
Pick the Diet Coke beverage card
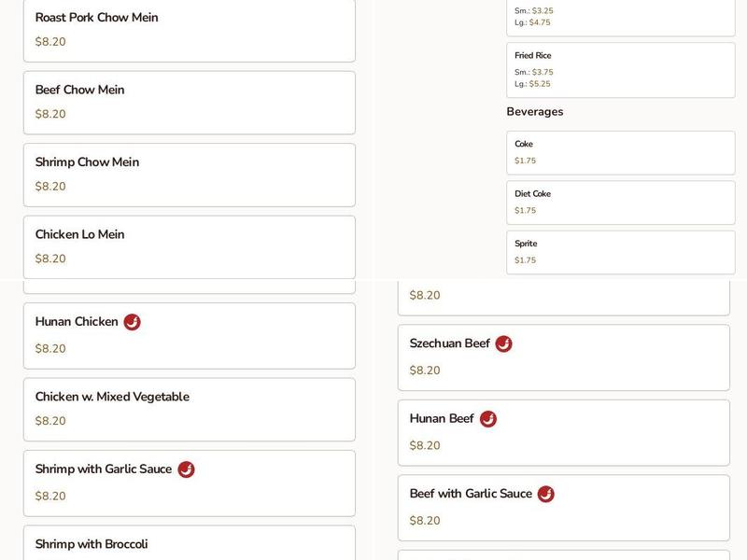(620, 202)
